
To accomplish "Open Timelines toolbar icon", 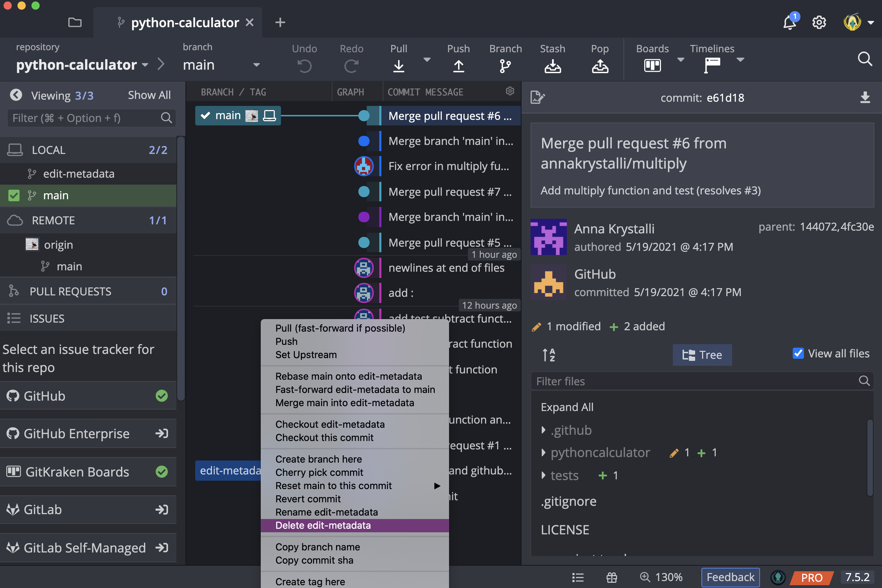I will coord(712,65).
